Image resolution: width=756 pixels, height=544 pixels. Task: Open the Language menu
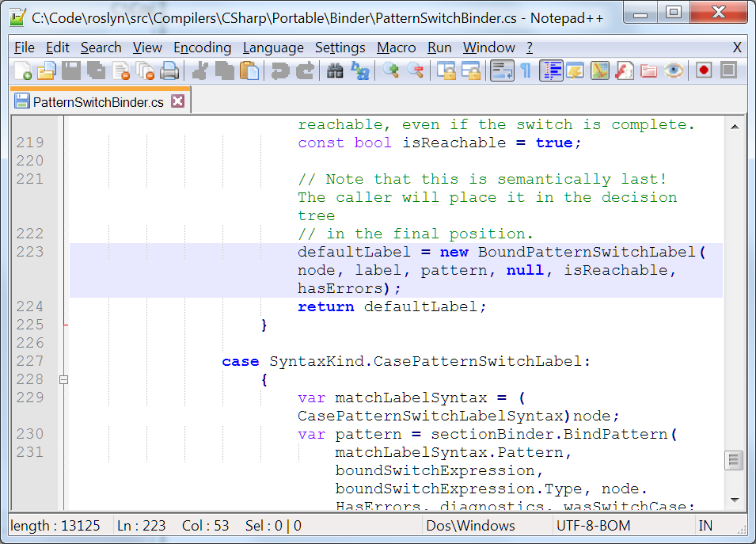pos(273,48)
